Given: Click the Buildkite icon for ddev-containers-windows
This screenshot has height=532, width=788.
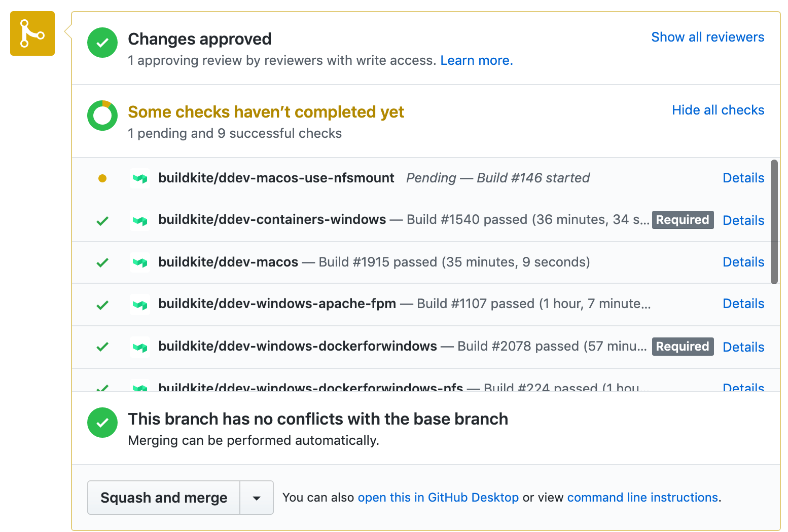Looking at the screenshot, I should (x=139, y=220).
